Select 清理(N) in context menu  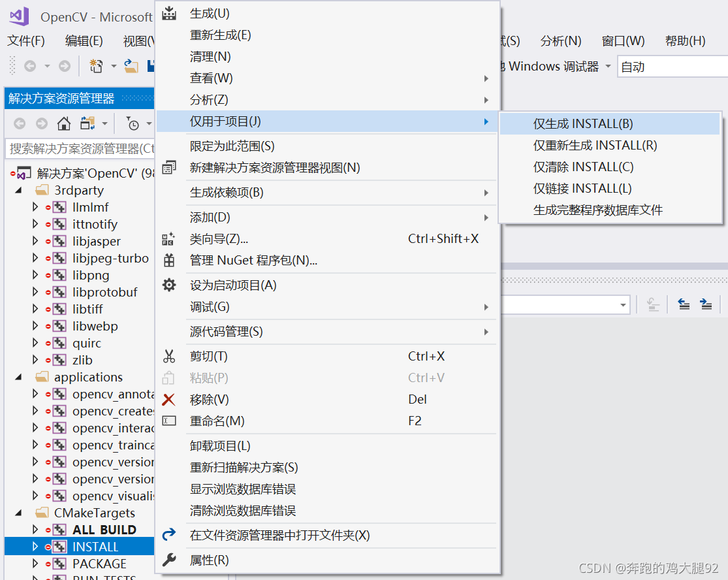point(327,57)
